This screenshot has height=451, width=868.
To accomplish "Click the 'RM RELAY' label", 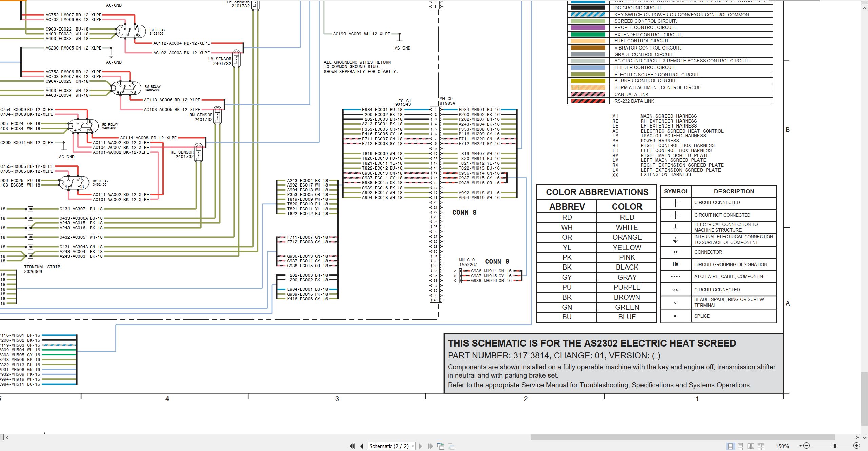I will [153, 87].
